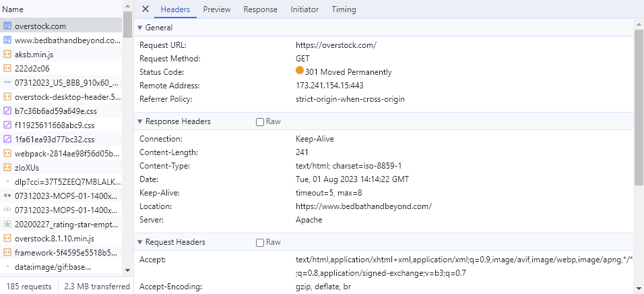
Task: Select the zloXUs request
Action: [x=61, y=168]
